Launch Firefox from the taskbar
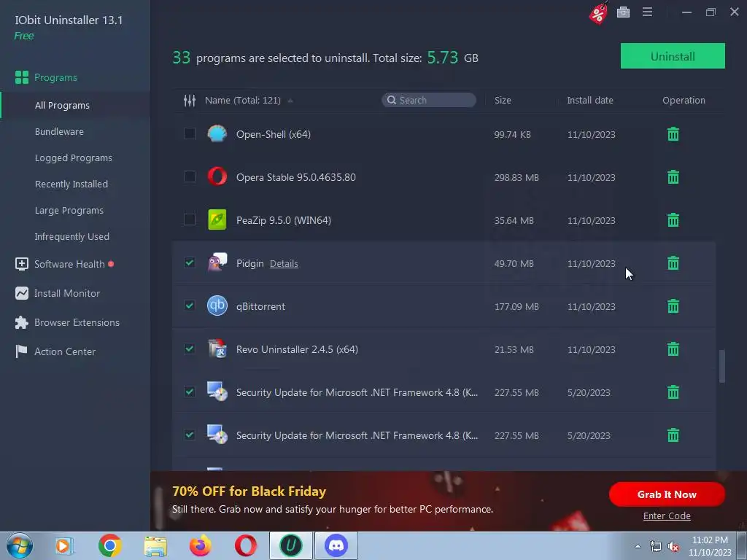 200,545
